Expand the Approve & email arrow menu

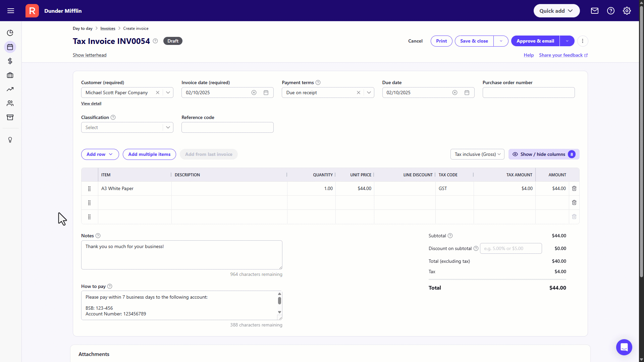(567, 41)
